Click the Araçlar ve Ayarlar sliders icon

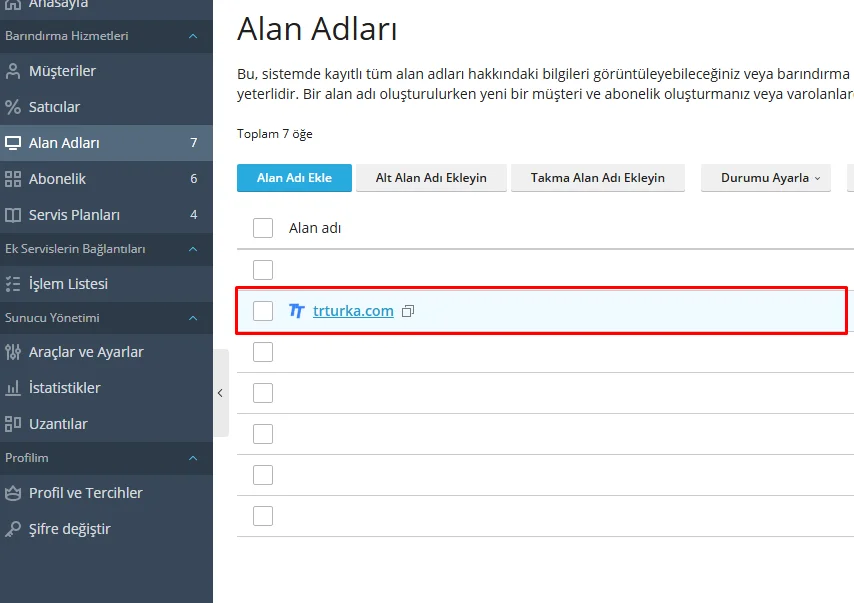click(x=13, y=352)
